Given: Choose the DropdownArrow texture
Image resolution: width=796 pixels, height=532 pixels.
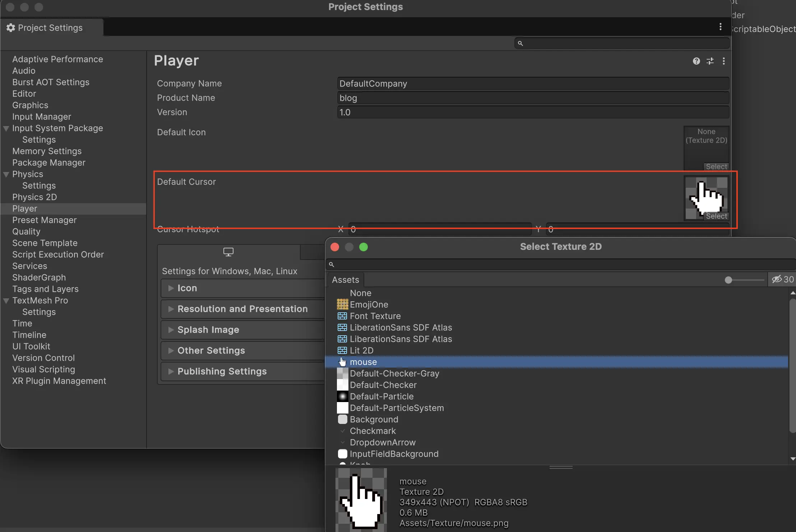Looking at the screenshot, I should coord(383,442).
